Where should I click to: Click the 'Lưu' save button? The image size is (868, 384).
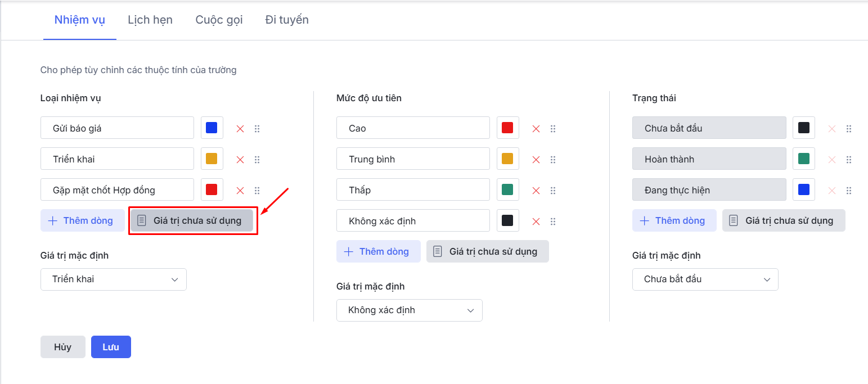click(x=111, y=347)
